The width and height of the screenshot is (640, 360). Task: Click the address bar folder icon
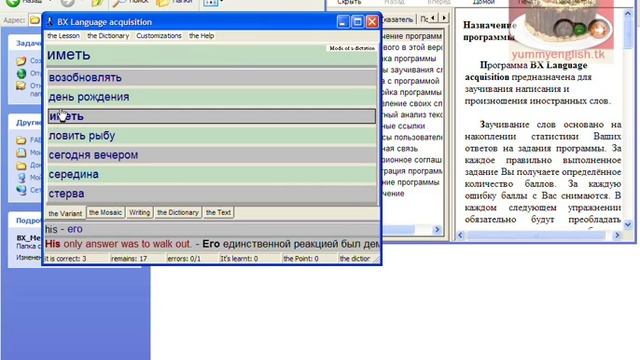tap(35, 20)
